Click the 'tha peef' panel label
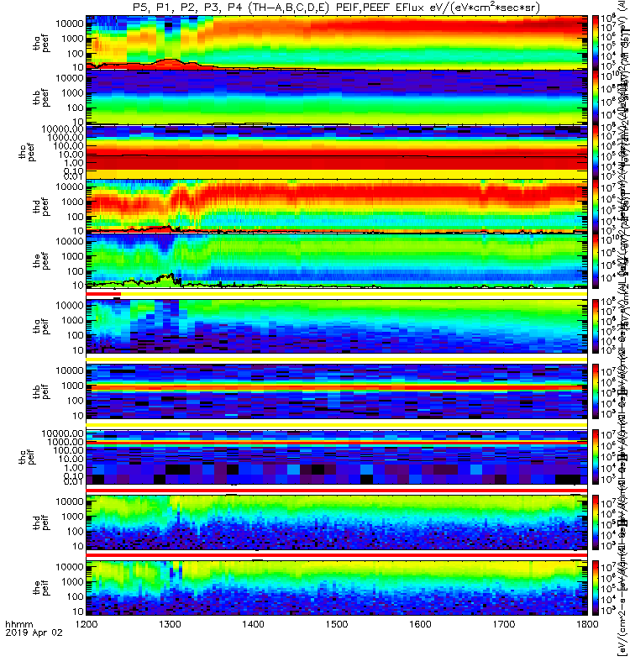630x672 pixels. [x=41, y=43]
